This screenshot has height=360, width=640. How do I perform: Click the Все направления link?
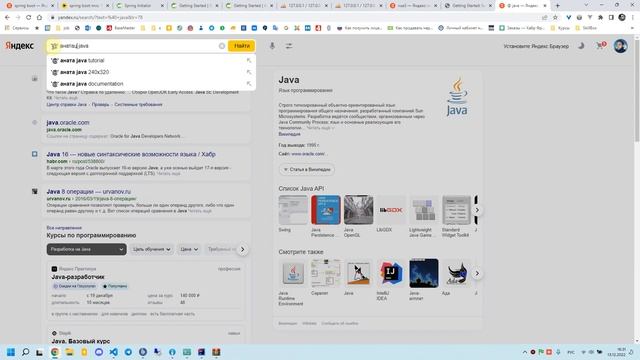pyautogui.click(x=64, y=228)
